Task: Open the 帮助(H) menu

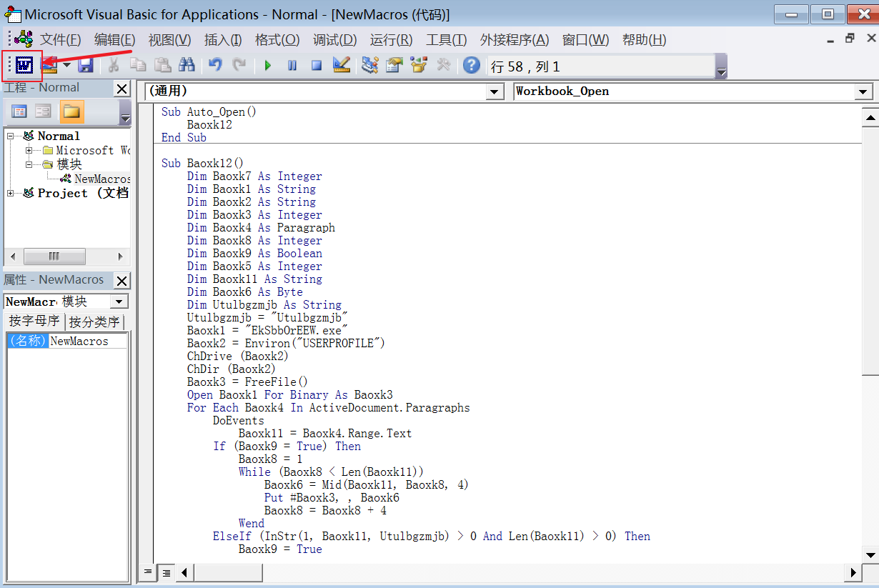Action: tap(644, 40)
